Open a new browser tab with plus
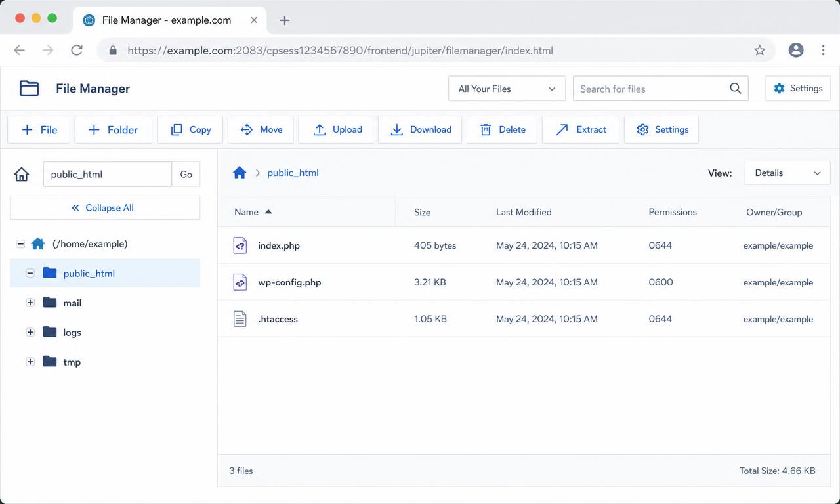 tap(284, 20)
